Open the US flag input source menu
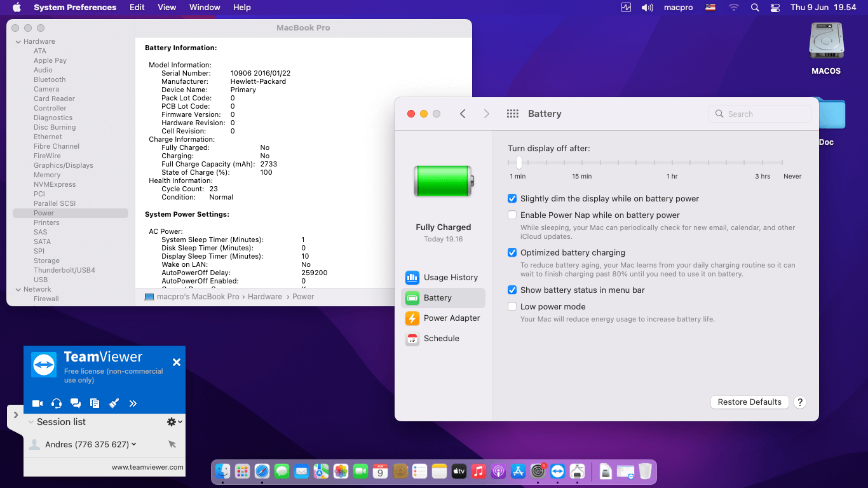Viewport: 868px width, 488px height. click(710, 8)
